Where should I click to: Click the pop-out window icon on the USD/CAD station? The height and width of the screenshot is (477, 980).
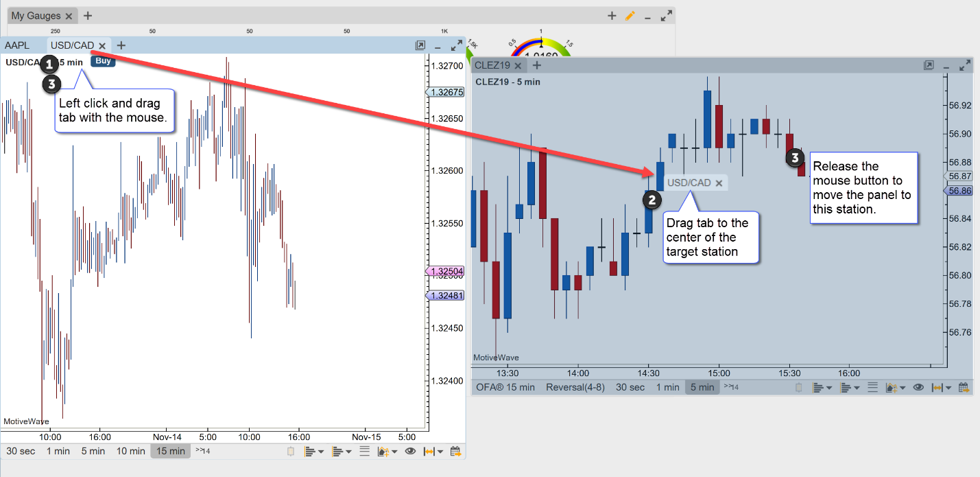coord(420,45)
